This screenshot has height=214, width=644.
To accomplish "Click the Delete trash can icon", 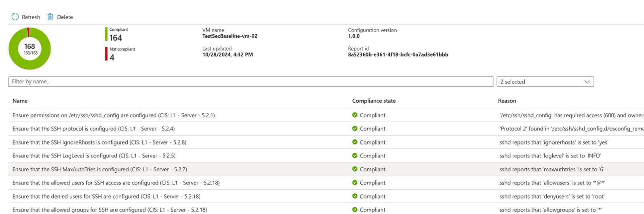I will (x=50, y=17).
